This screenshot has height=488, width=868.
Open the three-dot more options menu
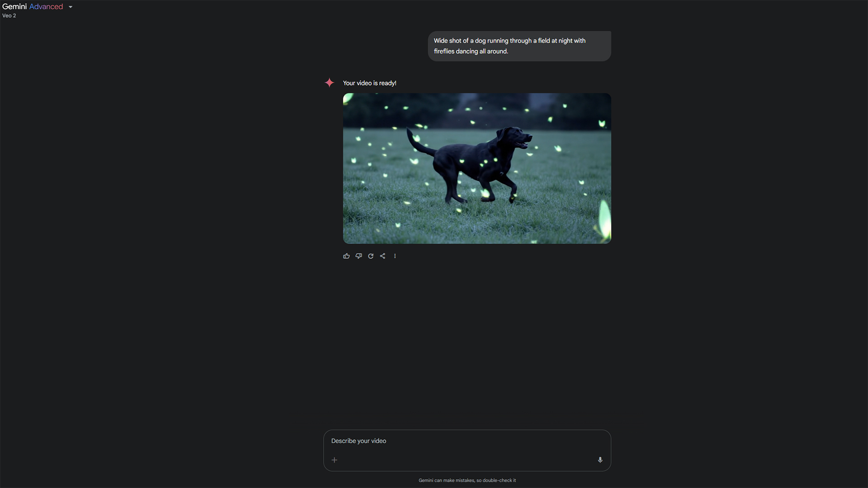click(395, 256)
